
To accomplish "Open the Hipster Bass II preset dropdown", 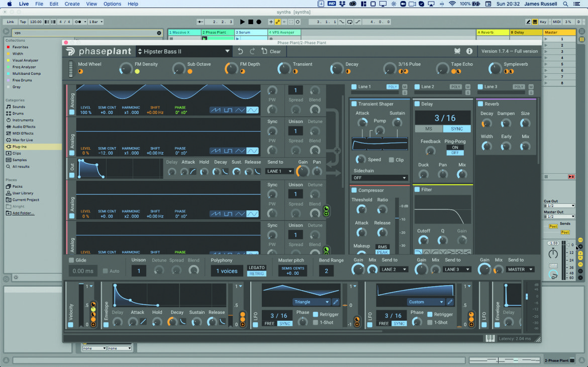I will click(184, 51).
